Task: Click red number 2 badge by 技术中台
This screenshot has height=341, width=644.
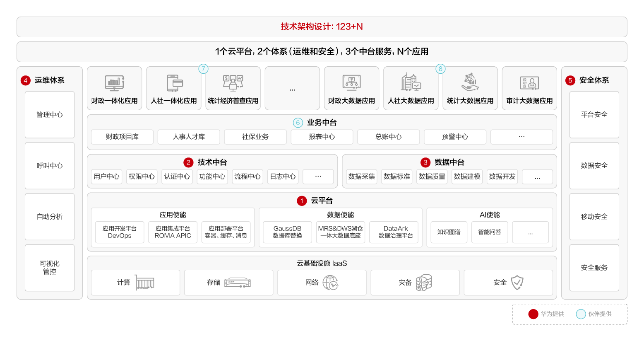Action: [188, 162]
